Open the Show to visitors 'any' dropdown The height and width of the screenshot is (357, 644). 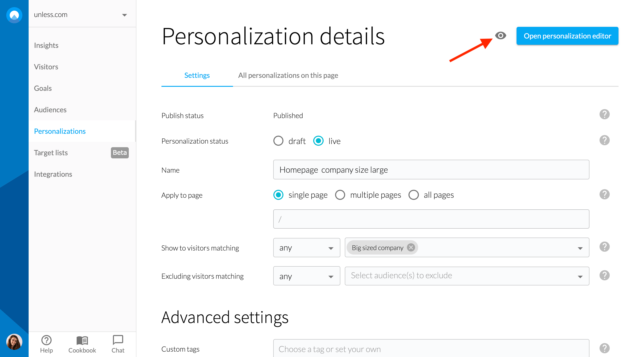coord(307,248)
